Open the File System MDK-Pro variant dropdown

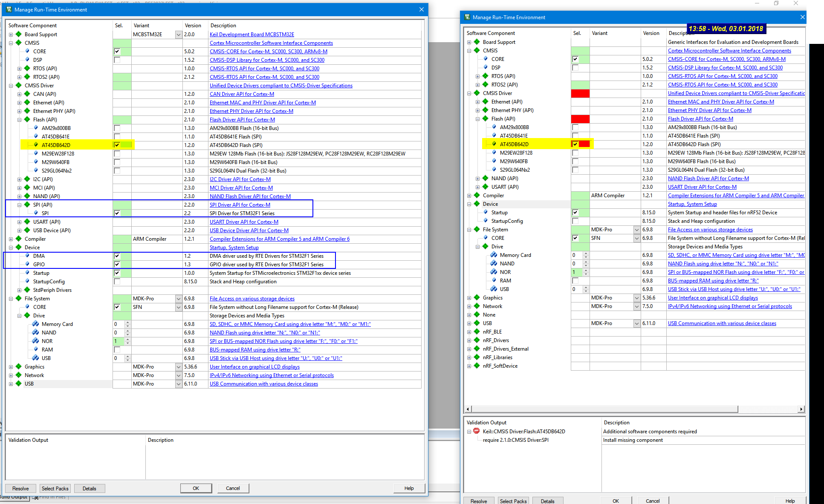tap(178, 299)
